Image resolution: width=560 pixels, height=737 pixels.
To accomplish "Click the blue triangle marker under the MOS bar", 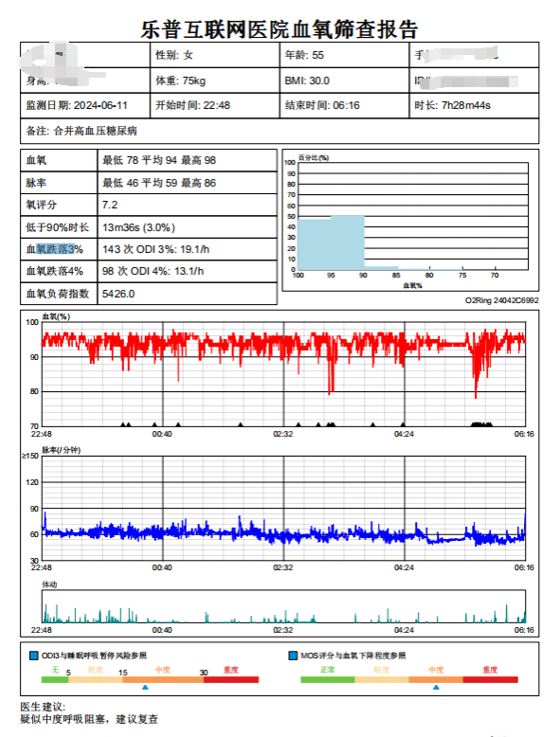I will 436,687.
